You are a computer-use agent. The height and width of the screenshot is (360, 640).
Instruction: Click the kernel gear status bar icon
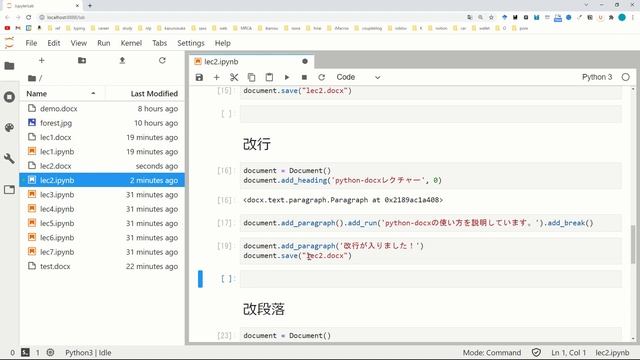[x=50, y=352]
